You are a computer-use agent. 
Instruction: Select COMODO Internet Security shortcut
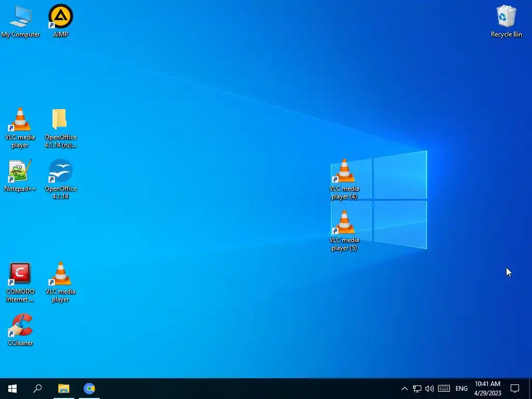coord(20,282)
